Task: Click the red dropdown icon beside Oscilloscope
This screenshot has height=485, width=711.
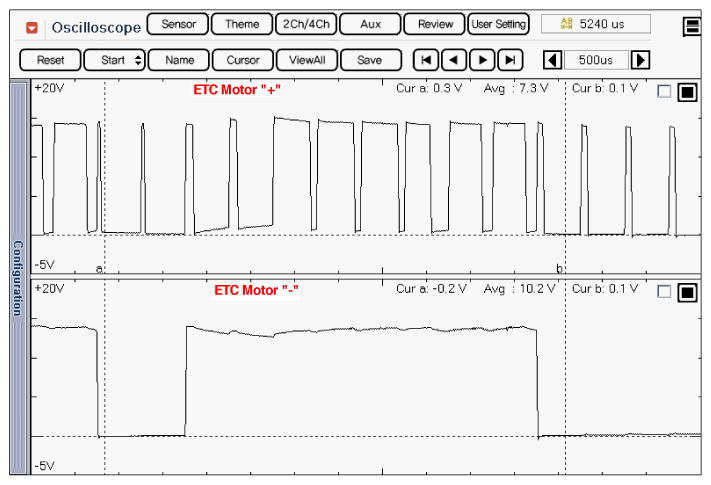Action: [x=33, y=27]
